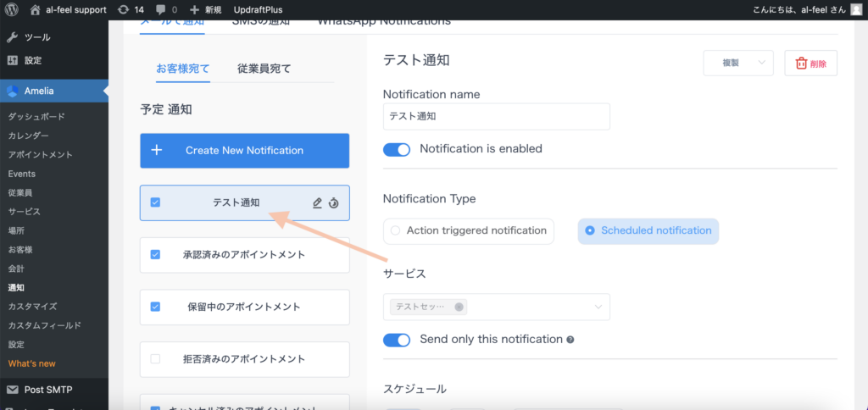
Task: Click the clock icon on テスト通知
Action: pyautogui.click(x=334, y=203)
